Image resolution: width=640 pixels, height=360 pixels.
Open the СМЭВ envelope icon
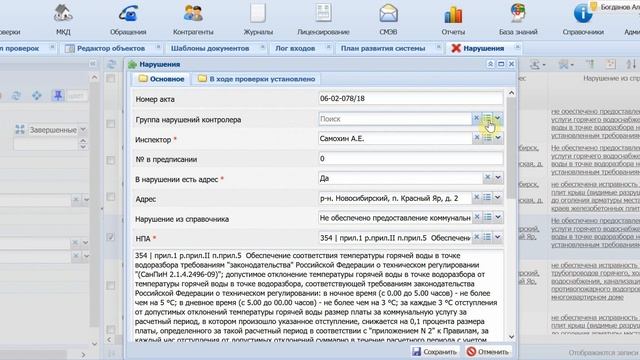coord(388,13)
